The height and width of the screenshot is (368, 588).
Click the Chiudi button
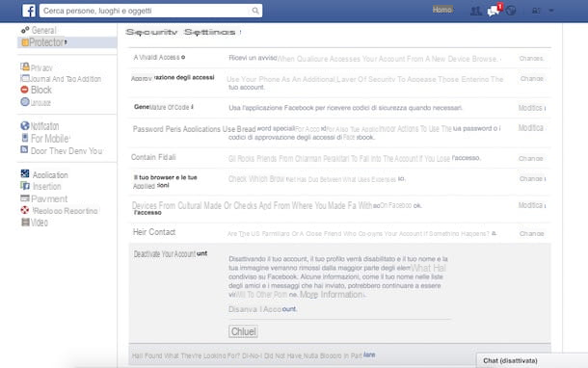pos(243,331)
